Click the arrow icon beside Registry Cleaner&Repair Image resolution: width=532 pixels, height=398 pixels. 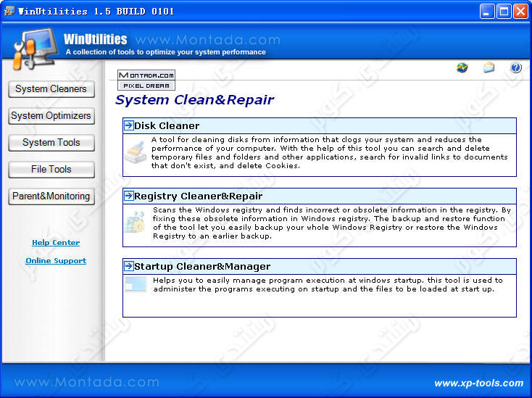pos(128,196)
